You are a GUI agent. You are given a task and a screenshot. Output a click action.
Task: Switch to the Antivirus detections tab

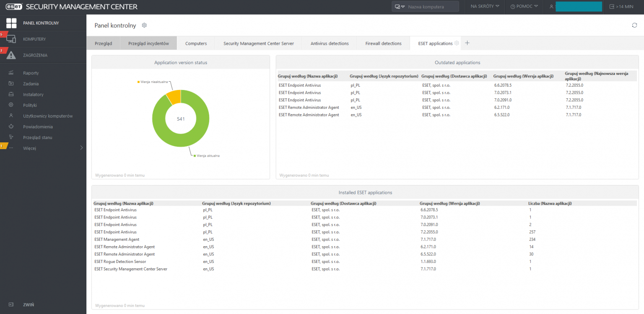(329, 44)
